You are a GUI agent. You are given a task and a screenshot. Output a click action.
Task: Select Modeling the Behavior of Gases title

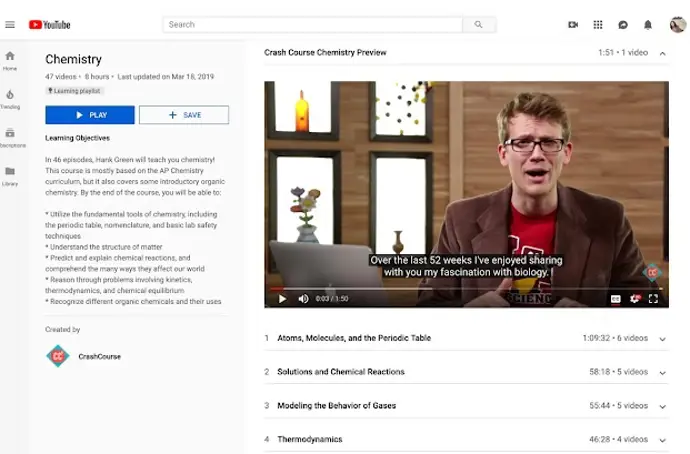point(336,406)
